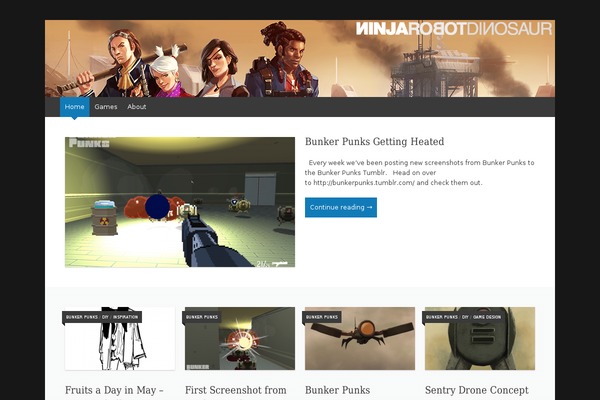This screenshot has height=400, width=600.
Task: Open the About menu item
Action: coord(137,107)
